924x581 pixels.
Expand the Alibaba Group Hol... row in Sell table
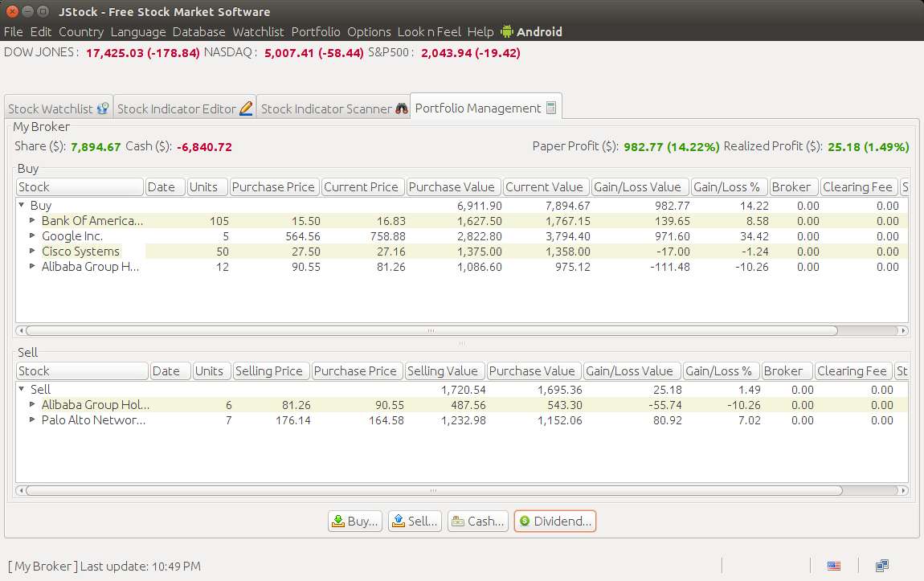point(32,404)
